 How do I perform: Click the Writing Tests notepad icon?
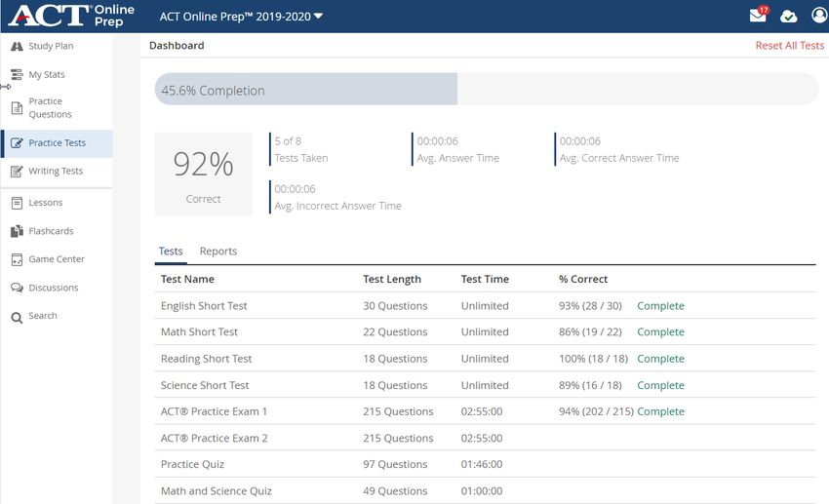pos(17,172)
